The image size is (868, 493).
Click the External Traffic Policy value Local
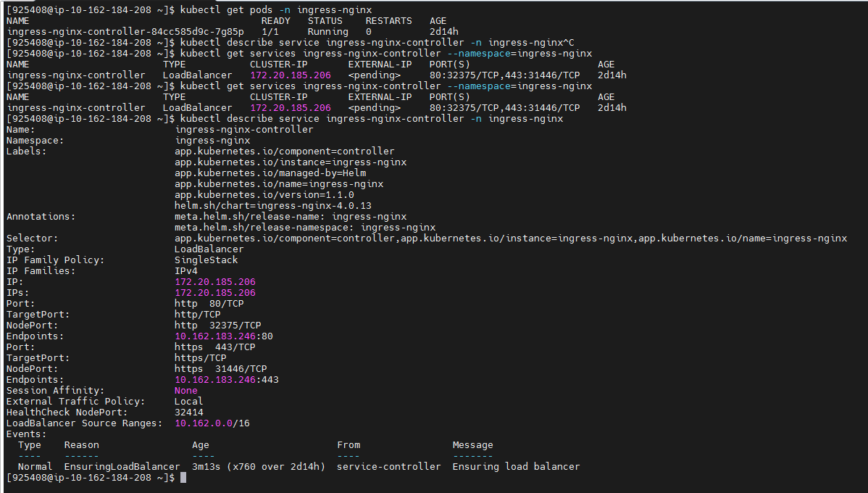tap(188, 401)
